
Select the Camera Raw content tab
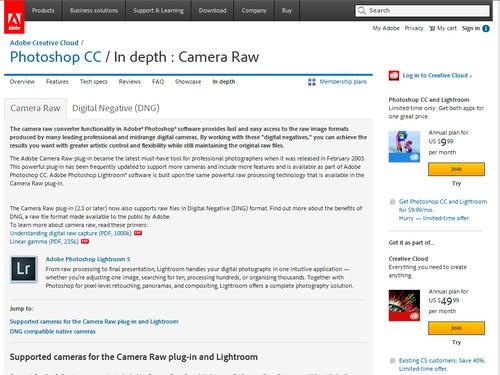(35, 108)
